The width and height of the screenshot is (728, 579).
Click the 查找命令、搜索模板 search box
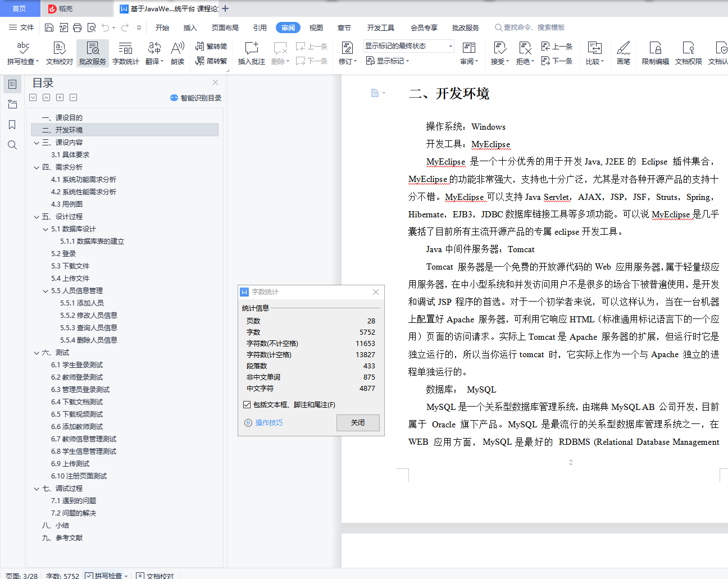point(530,28)
